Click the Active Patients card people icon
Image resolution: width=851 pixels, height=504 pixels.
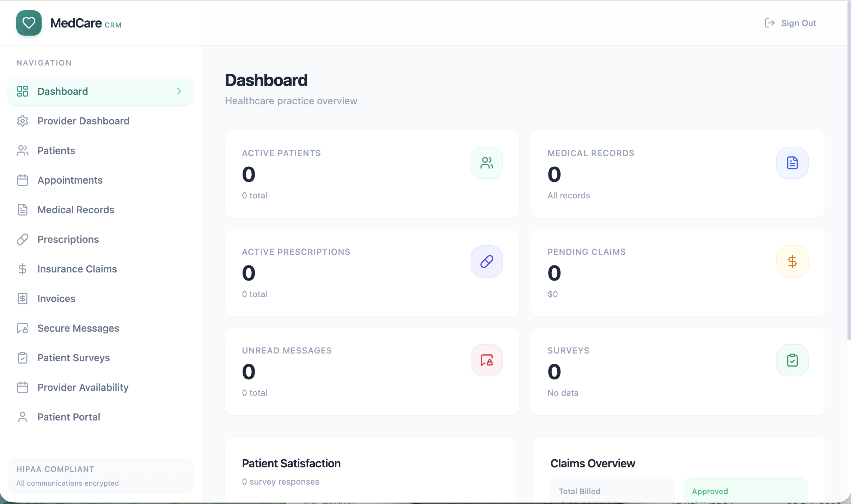tap(487, 163)
